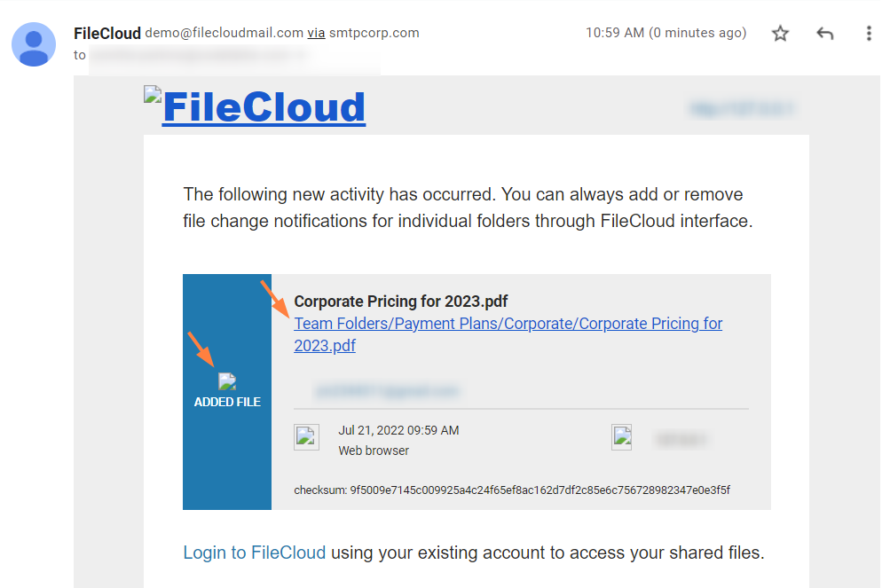Open the large FileCloud header link

(264, 108)
